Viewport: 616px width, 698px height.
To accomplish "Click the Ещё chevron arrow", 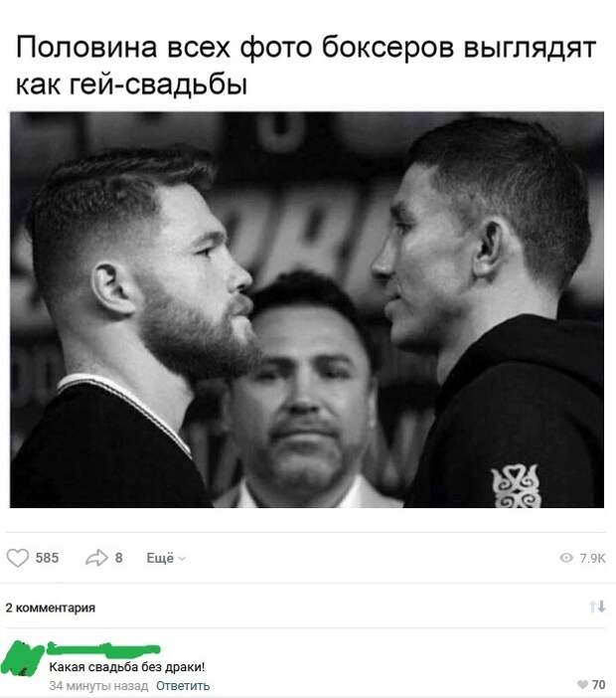I will coord(182,559).
